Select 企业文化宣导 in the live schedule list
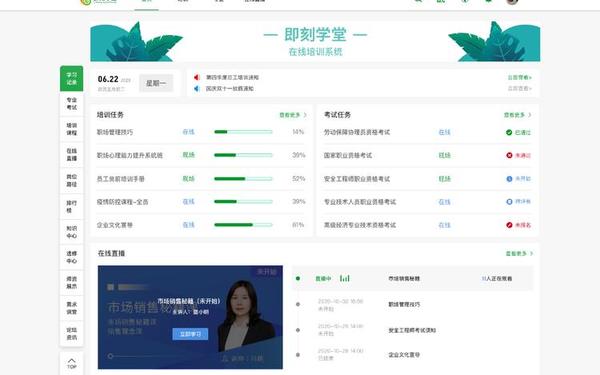Viewport: 600px width, 375px height. (404, 355)
